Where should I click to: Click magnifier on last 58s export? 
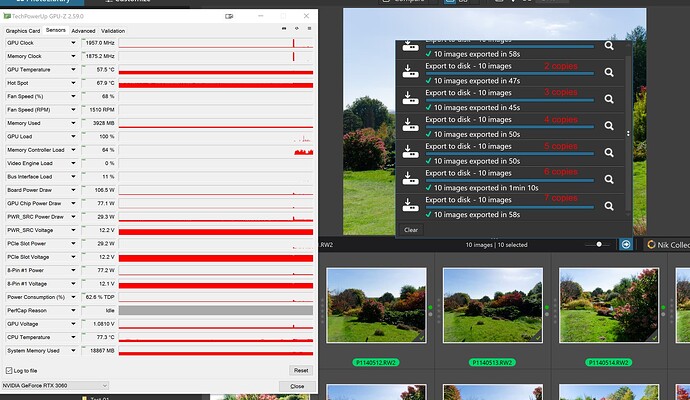[608, 204]
